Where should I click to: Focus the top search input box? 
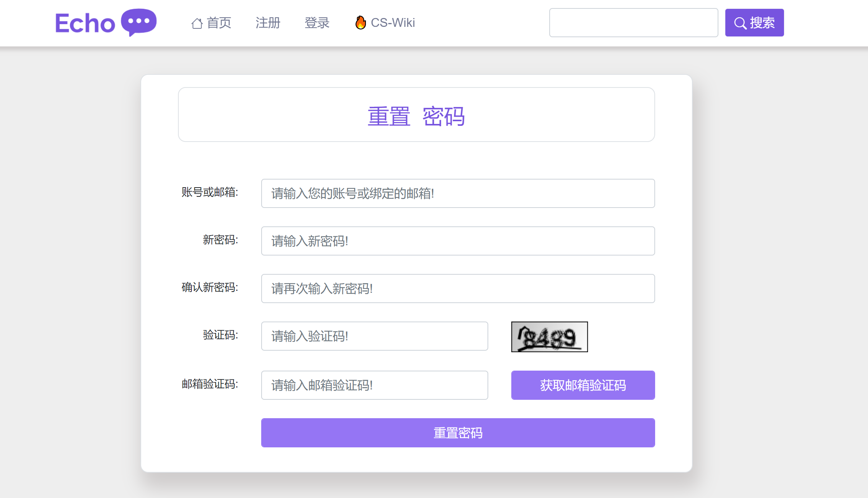point(633,23)
